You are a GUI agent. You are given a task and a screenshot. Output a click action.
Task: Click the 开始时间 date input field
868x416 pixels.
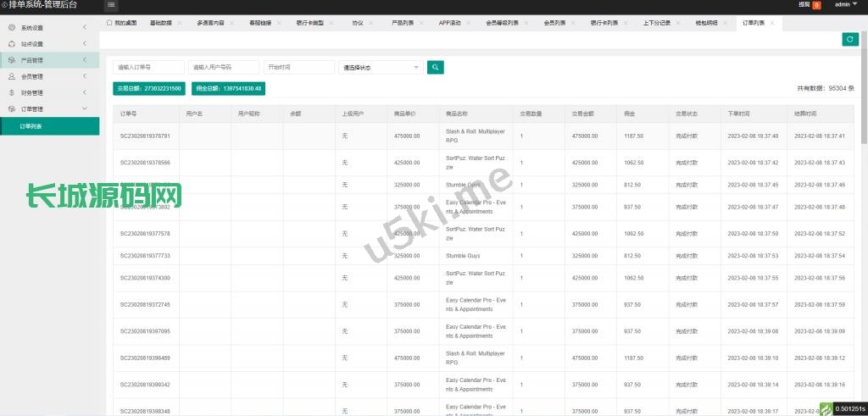pyautogui.click(x=299, y=67)
